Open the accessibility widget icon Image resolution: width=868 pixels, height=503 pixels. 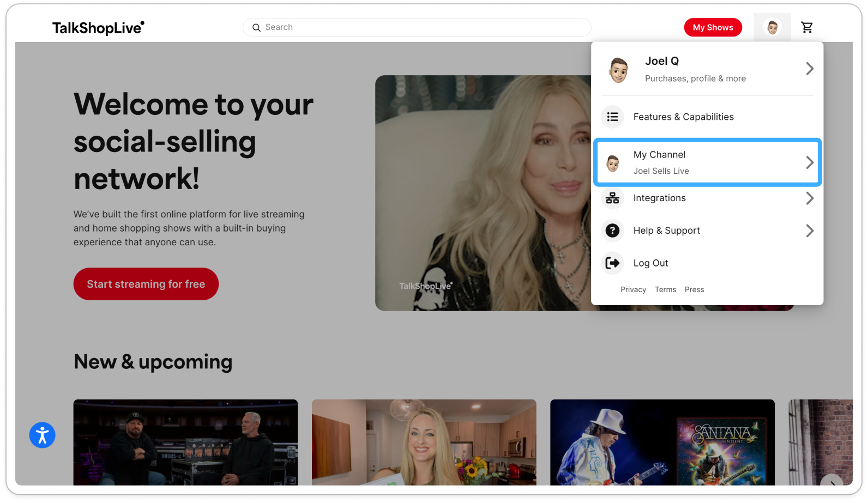pos(43,435)
